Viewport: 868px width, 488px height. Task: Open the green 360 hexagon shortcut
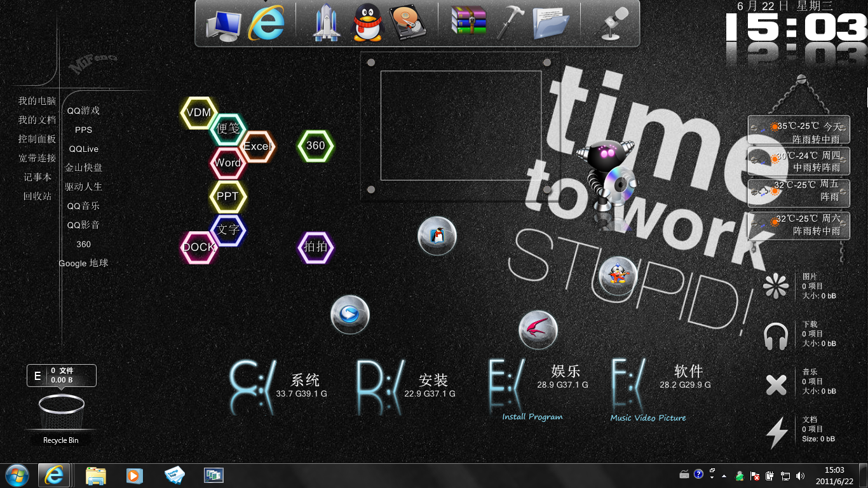[316, 146]
